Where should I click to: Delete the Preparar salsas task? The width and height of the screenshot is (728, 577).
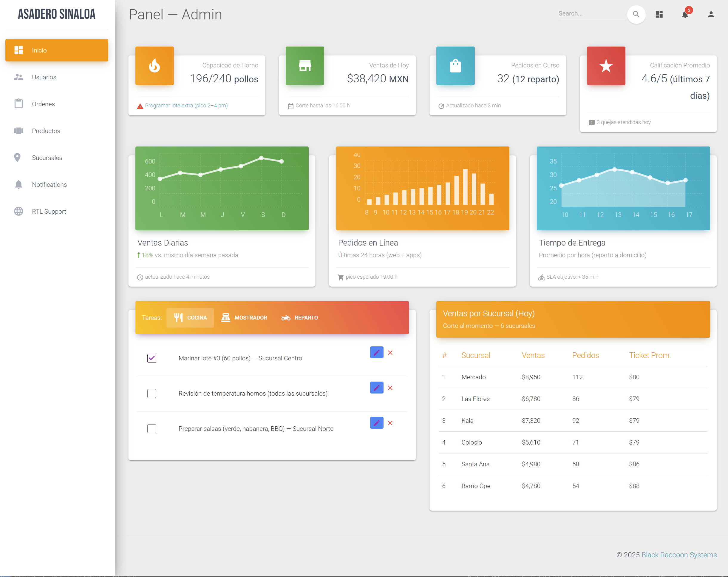pyautogui.click(x=390, y=423)
